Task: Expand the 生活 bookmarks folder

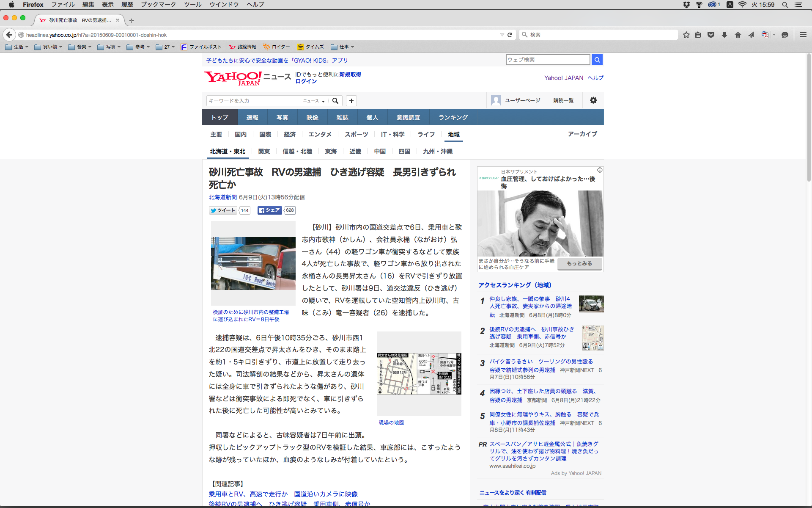Action: [17, 47]
